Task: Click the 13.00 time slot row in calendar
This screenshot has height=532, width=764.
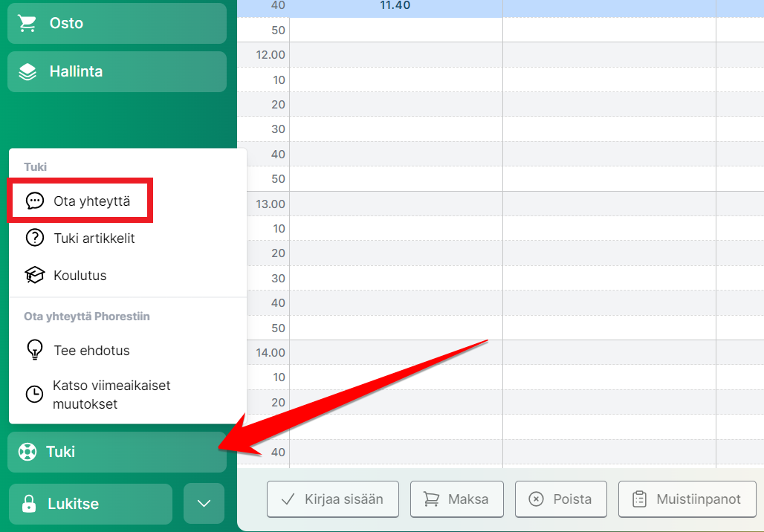Action: (395, 204)
